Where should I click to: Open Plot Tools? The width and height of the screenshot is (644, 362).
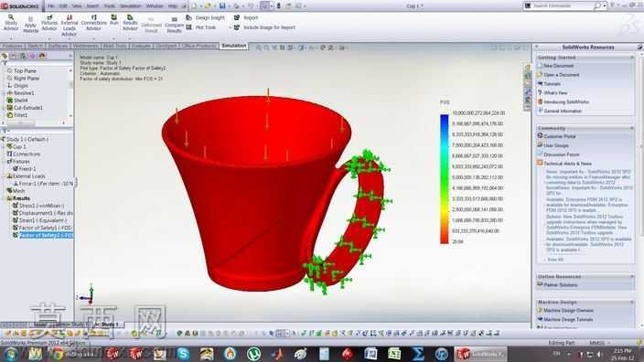coord(201,27)
